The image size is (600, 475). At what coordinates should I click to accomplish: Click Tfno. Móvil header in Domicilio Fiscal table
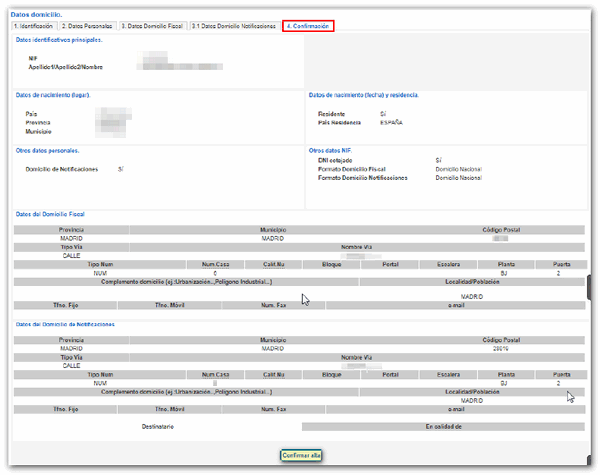(x=170, y=305)
